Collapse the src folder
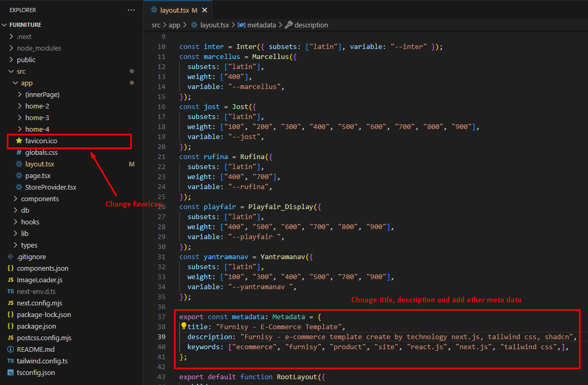The height and width of the screenshot is (385, 588). pyautogui.click(x=21, y=72)
